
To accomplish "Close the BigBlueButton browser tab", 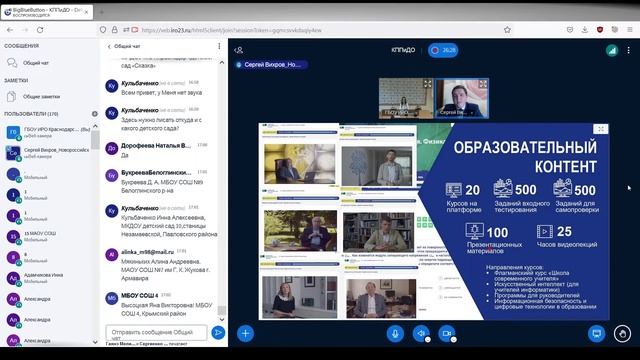I will pyautogui.click(x=86, y=12).
